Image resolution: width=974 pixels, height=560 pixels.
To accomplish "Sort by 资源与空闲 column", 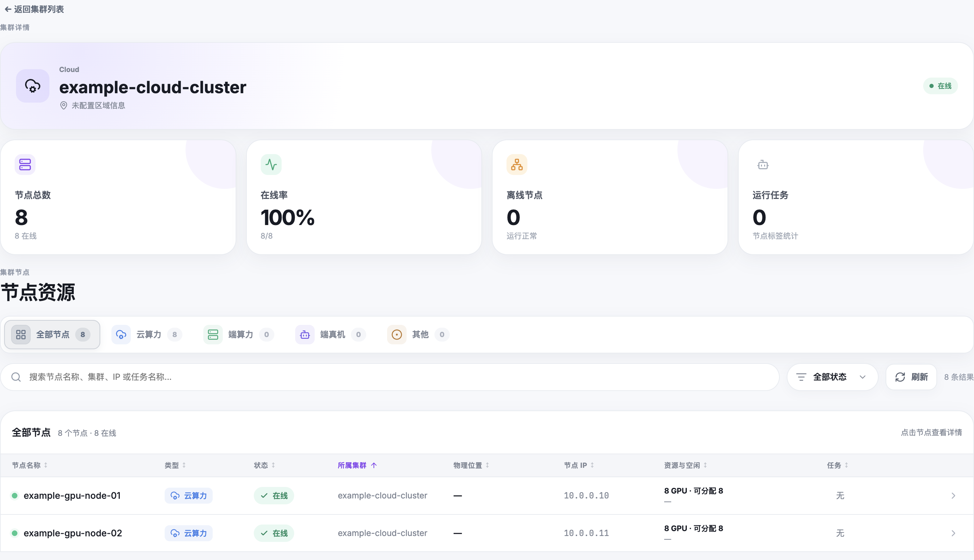I will click(x=685, y=465).
